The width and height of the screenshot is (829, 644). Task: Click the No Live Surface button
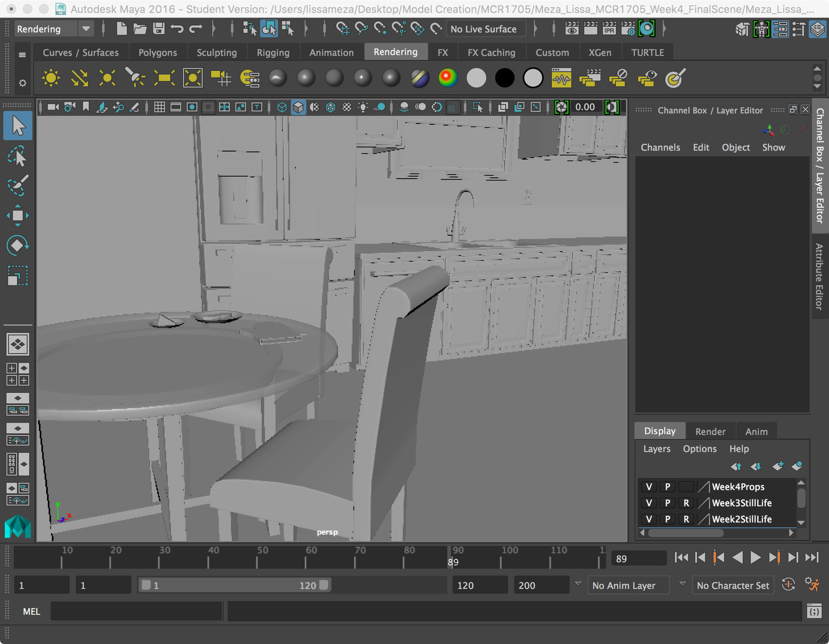click(x=485, y=29)
